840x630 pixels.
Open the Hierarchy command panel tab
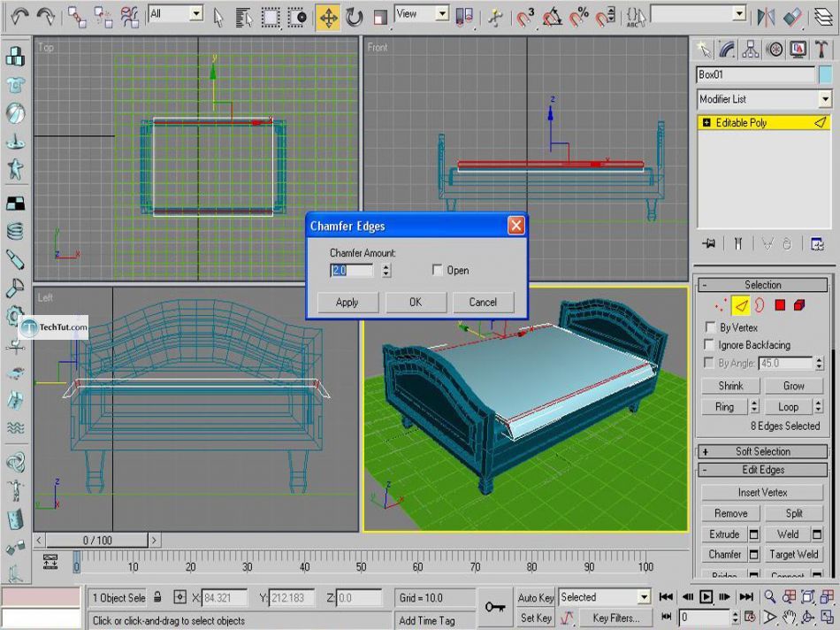[x=751, y=50]
